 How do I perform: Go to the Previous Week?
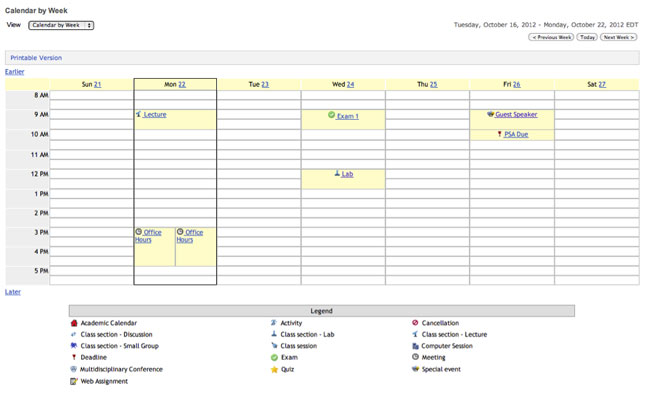click(552, 37)
